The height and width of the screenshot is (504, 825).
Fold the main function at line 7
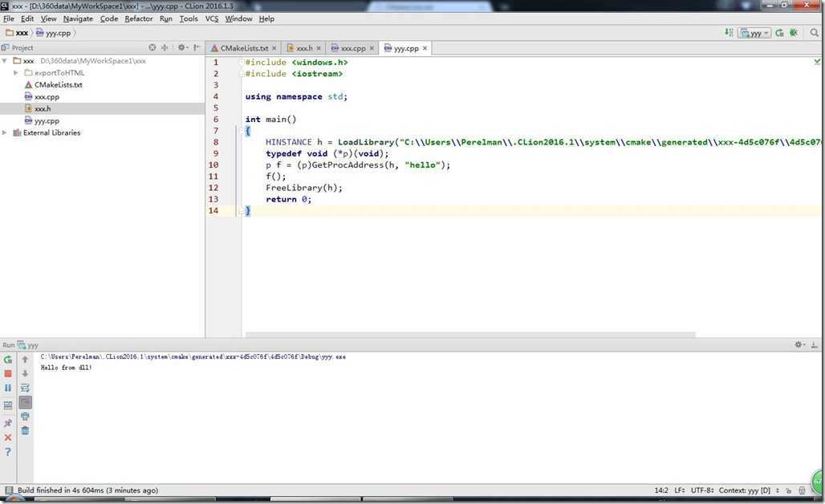click(242, 131)
